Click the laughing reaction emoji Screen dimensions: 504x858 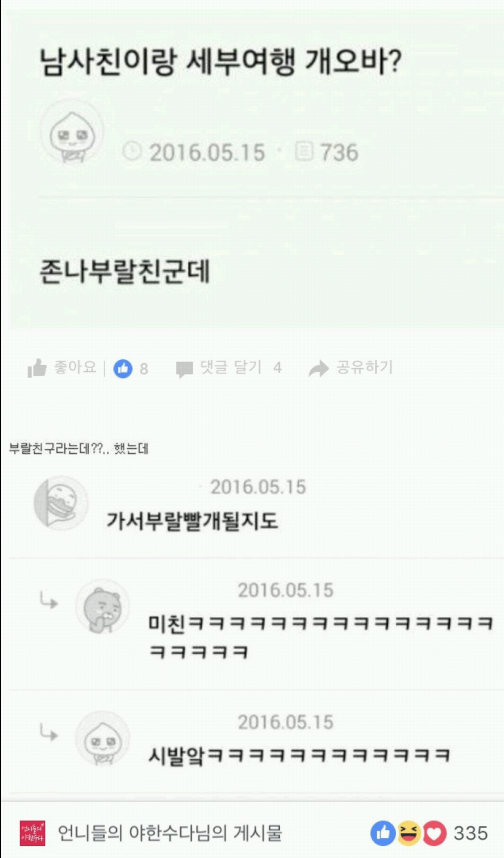point(409,833)
